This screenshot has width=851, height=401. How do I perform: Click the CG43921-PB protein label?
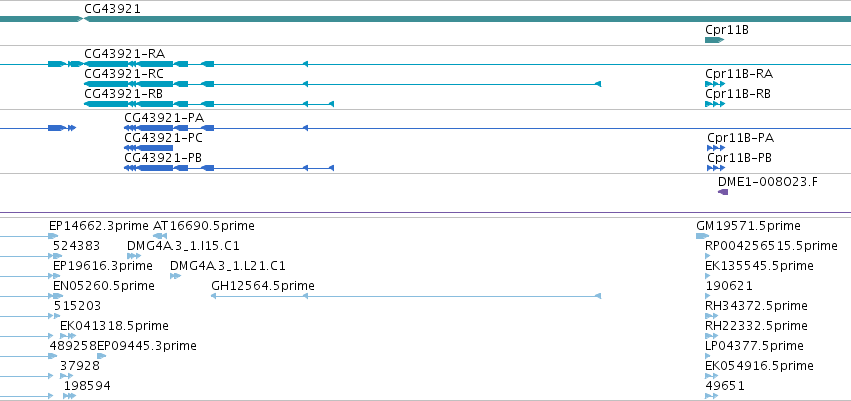(x=163, y=158)
